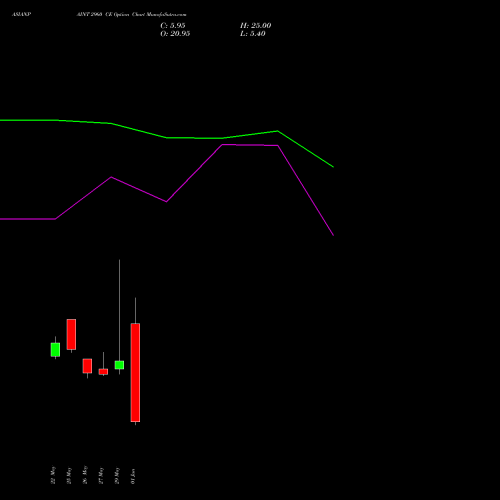Image resolution: width=500 pixels, height=500 pixels.
Task: Select the green candle for 29 May
Action: [x=119, y=365]
